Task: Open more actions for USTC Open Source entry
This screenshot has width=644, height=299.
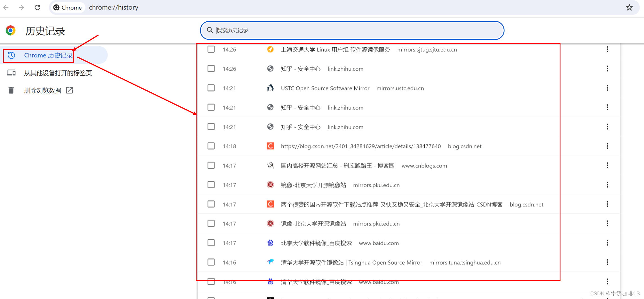Action: (607, 88)
